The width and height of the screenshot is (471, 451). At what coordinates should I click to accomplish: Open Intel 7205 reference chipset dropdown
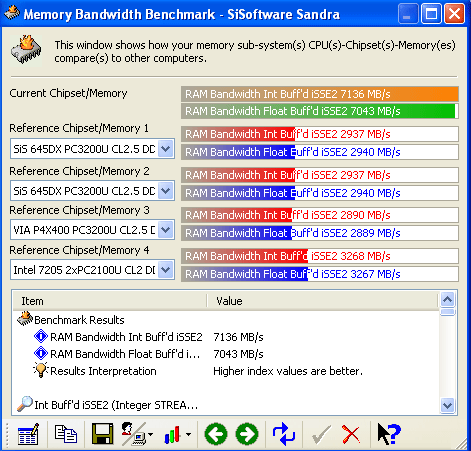pyautogui.click(x=166, y=270)
